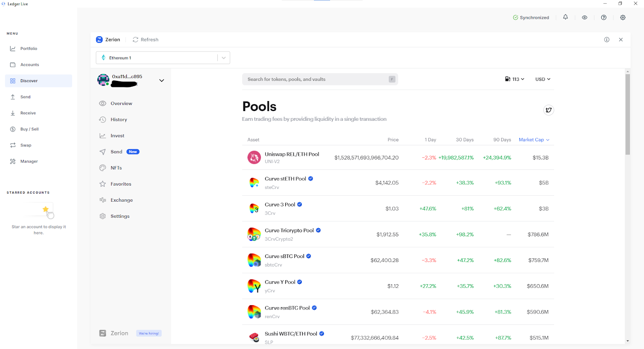Click the Ledger menu Send item

click(x=39, y=97)
